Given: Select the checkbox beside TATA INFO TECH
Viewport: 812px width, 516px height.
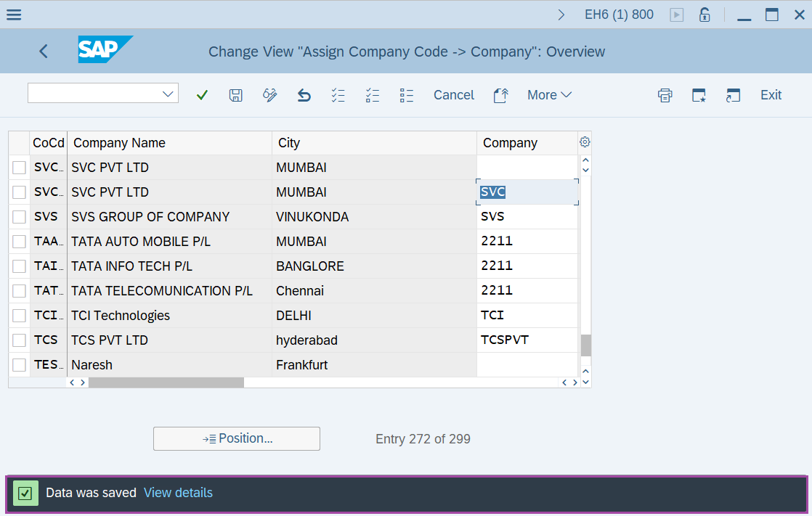Looking at the screenshot, I should (x=19, y=266).
